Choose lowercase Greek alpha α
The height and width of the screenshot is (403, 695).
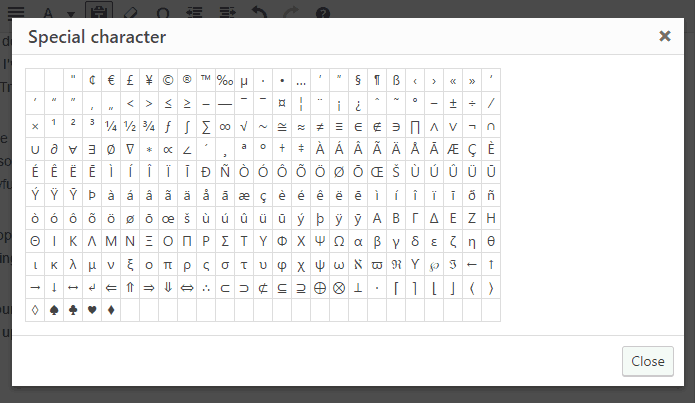pyautogui.click(x=358, y=241)
